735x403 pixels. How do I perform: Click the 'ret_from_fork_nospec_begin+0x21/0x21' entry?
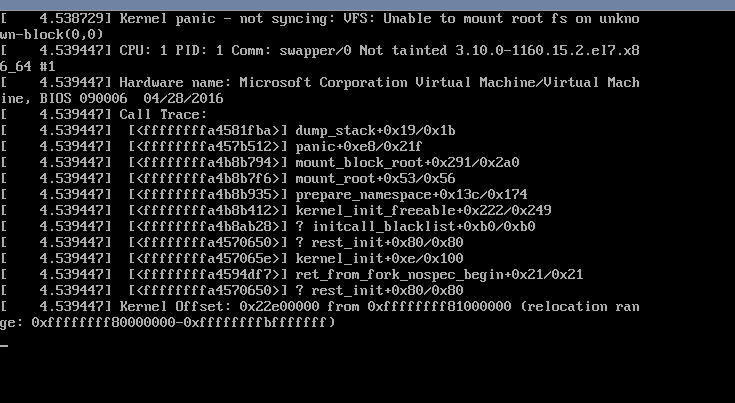[439, 274]
